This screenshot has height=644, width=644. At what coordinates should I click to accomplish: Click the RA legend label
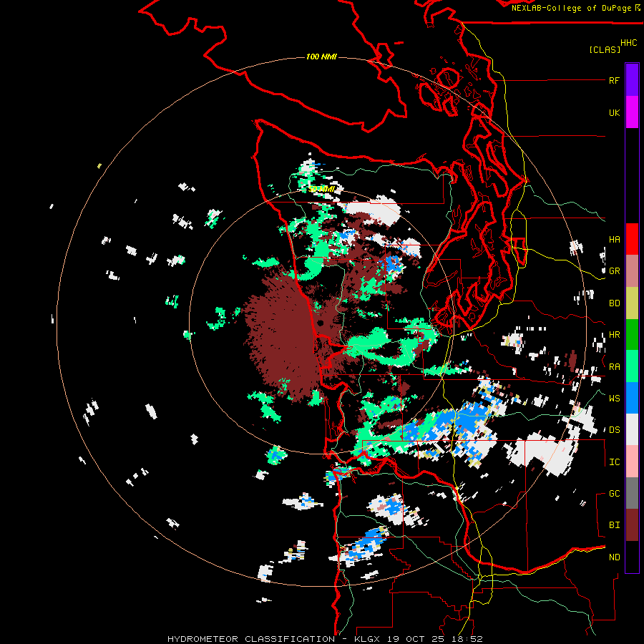614,367
